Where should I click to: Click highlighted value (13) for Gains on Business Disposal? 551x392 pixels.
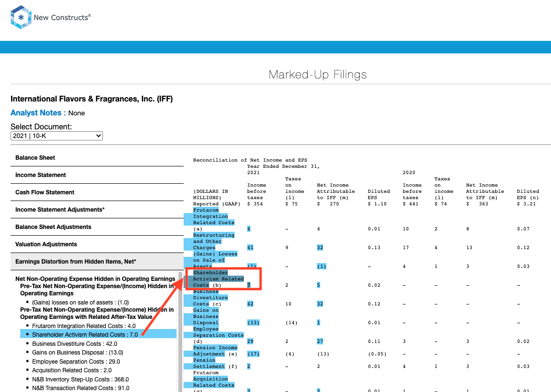pos(253,323)
